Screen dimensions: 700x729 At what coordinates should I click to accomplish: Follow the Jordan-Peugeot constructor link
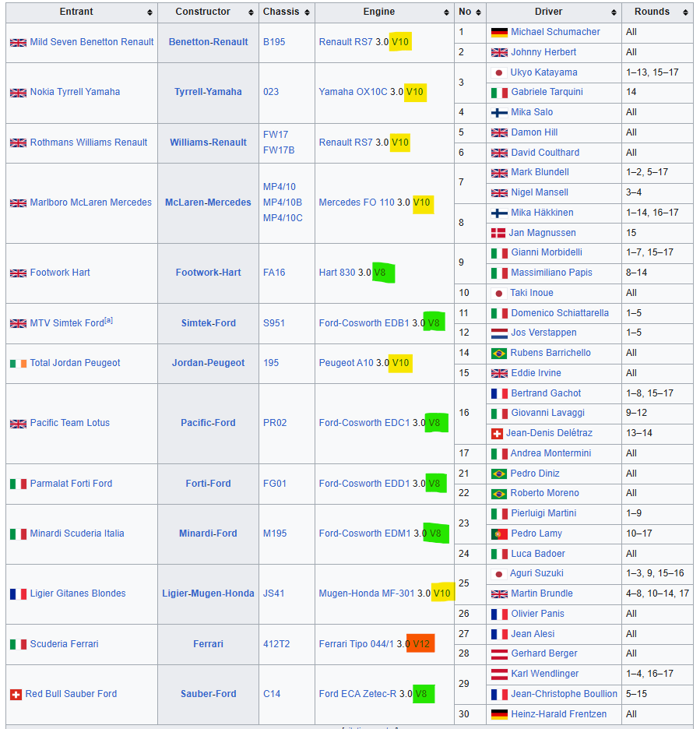[x=208, y=363]
